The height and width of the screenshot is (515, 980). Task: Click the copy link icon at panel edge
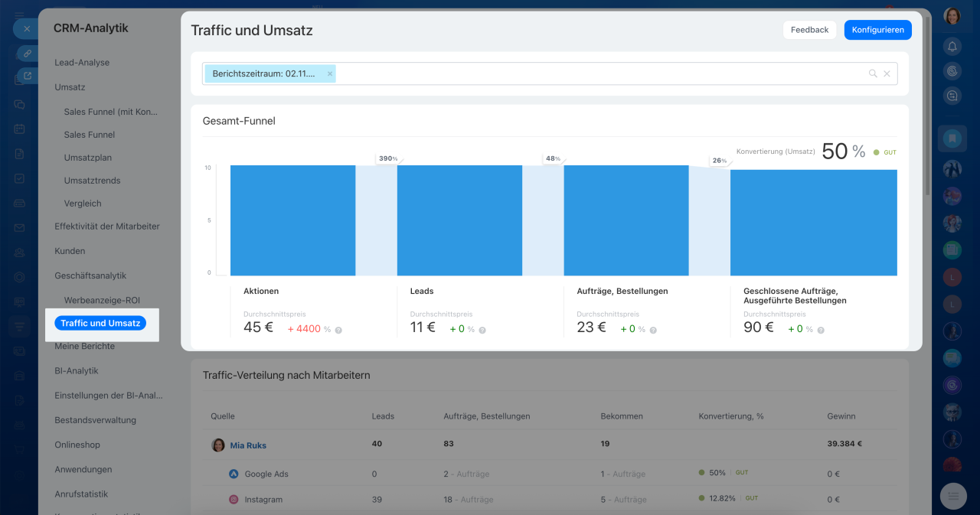[27, 54]
